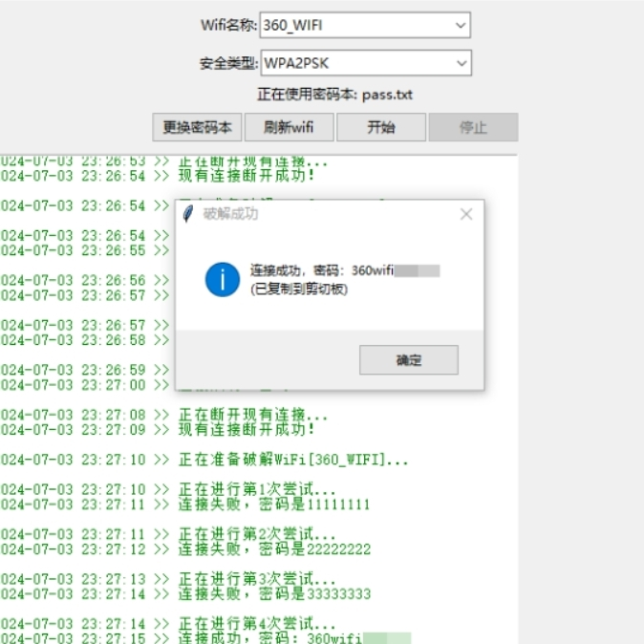Image resolution: width=644 pixels, height=644 pixels.
Task: Click the blue information icon in the dialog
Action: tap(223, 280)
